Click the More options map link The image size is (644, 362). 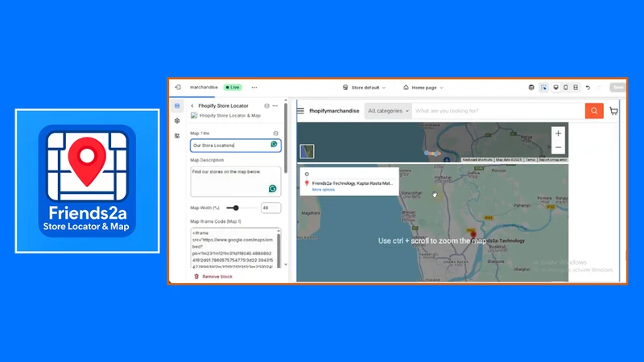pos(324,190)
